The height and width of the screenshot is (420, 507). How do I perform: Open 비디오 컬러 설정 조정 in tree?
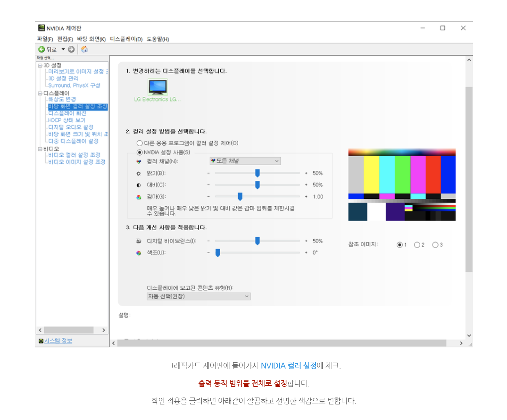pyautogui.click(x=74, y=155)
